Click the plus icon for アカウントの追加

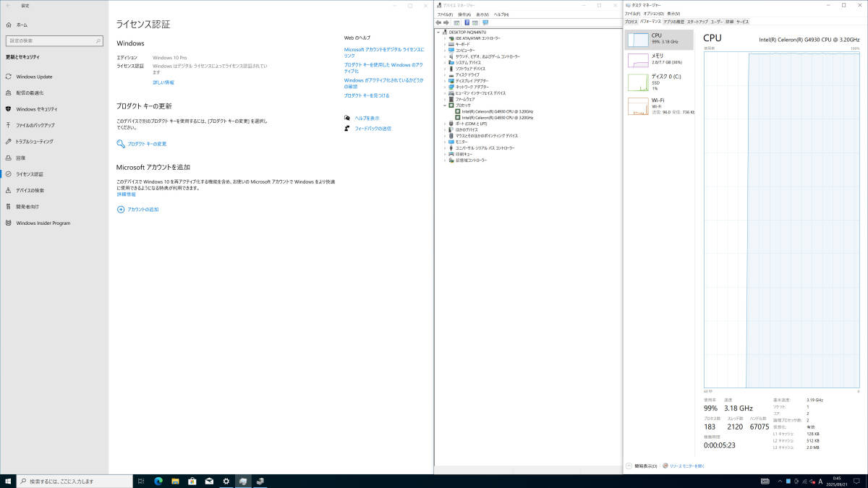(121, 209)
